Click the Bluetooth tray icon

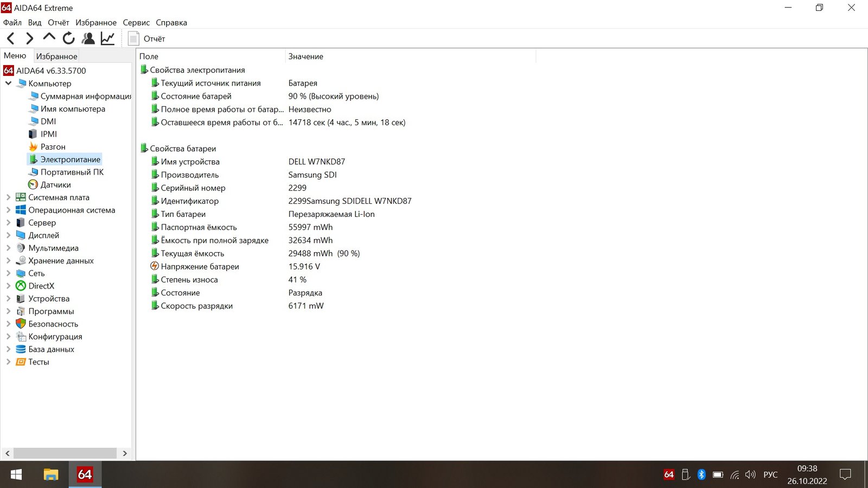[701, 474]
